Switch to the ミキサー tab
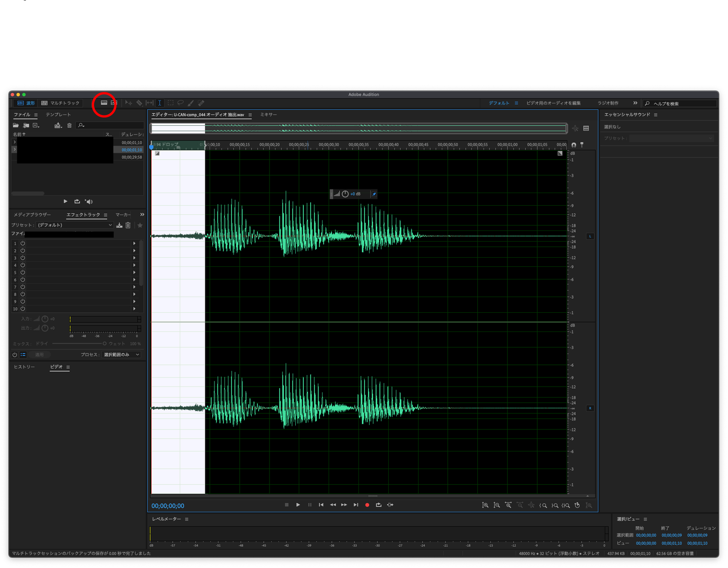 268,115
